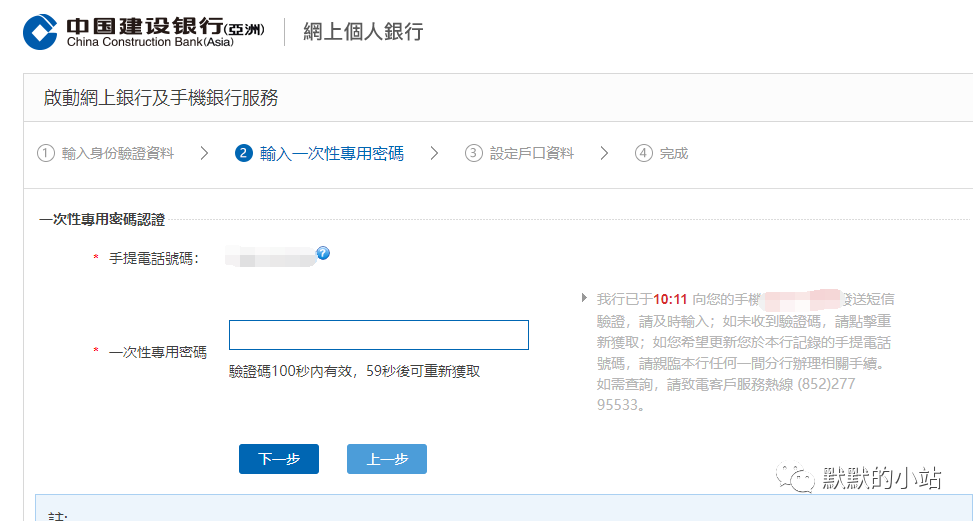Select step 3 設定戶口資料
973x521 pixels.
(519, 153)
